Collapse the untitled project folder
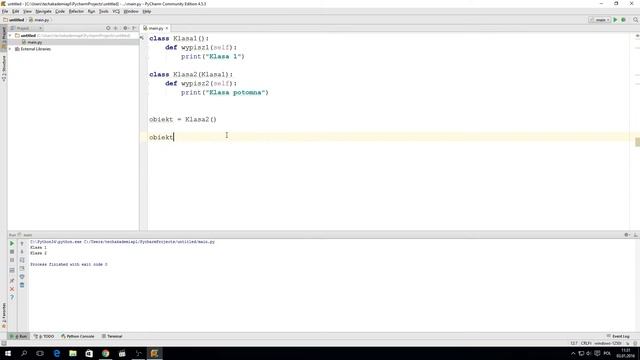The image size is (640, 360). [10, 36]
